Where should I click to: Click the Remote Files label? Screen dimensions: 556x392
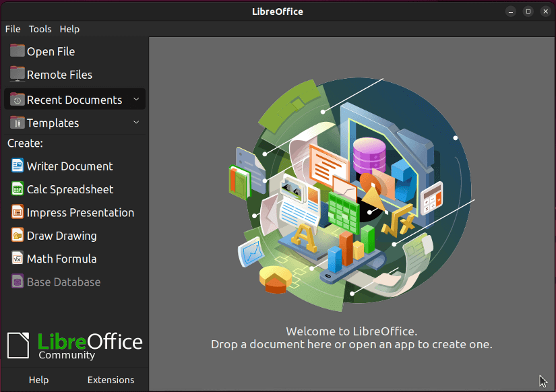pyautogui.click(x=59, y=75)
